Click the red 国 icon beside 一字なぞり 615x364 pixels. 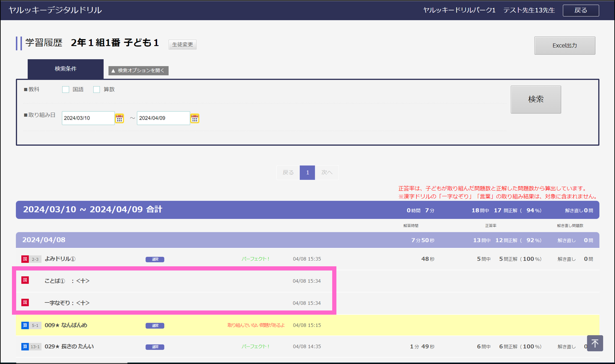point(25,302)
